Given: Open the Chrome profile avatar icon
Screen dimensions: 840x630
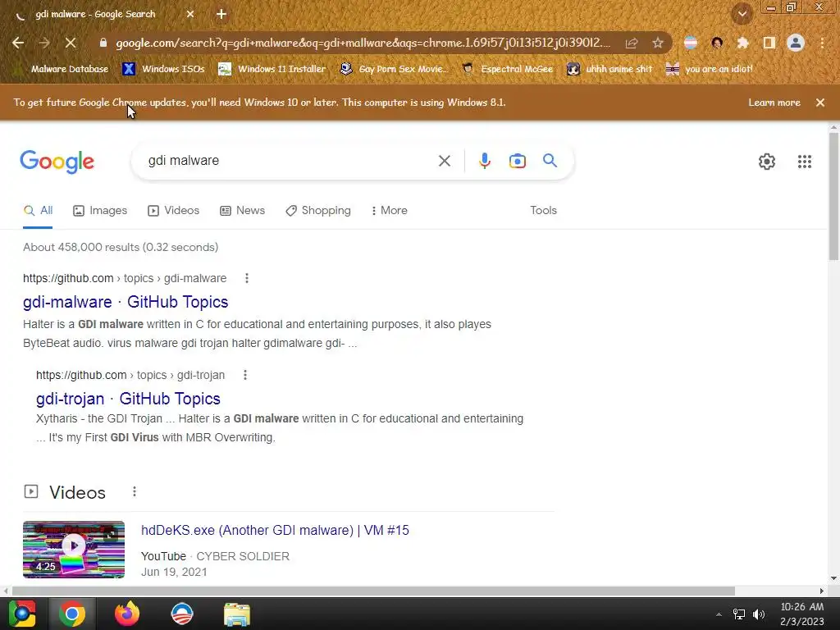Looking at the screenshot, I should (796, 43).
